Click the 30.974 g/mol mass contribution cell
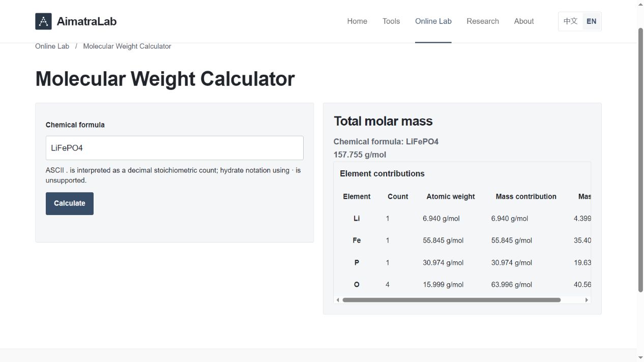Viewport: 644px width, 362px height. point(512,263)
